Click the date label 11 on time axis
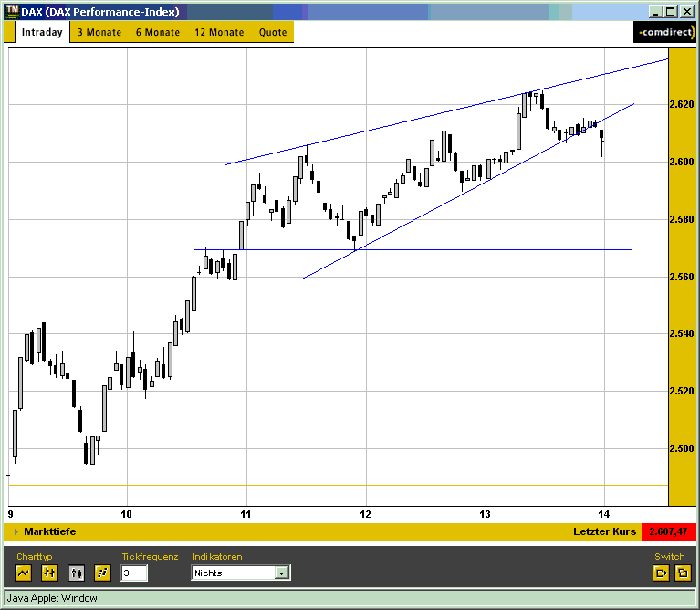Viewport: 700px width, 610px height. pyautogui.click(x=246, y=514)
